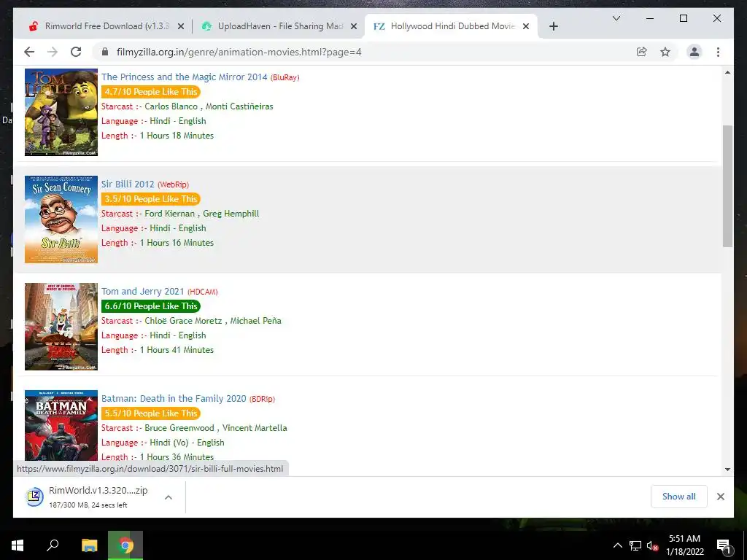Click the muted volume tray icon
The image size is (747, 560).
point(652,545)
